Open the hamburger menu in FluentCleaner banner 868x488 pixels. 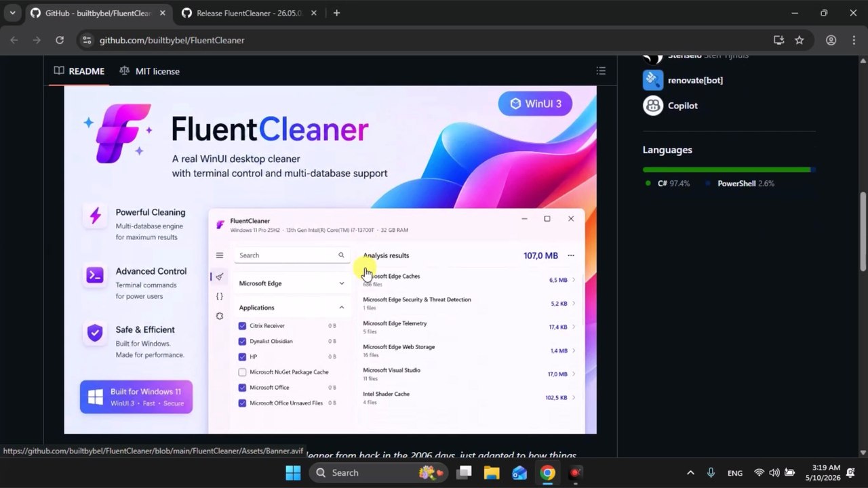[220, 256]
